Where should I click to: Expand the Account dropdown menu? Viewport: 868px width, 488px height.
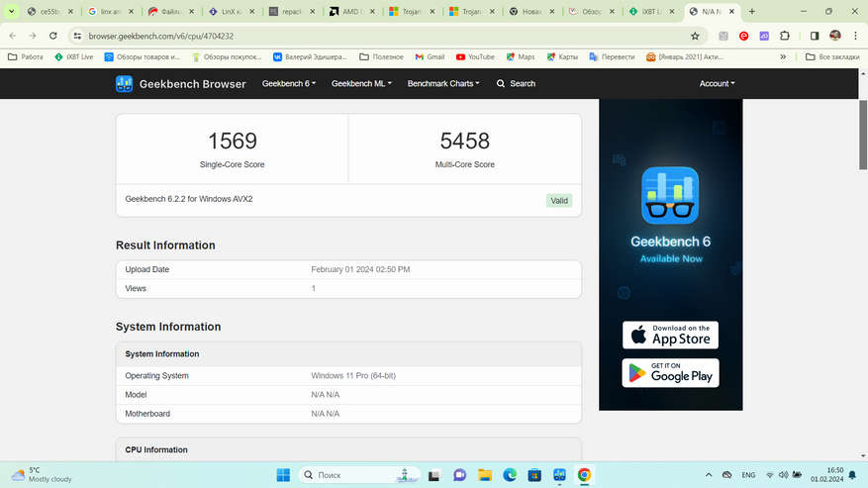[x=717, y=83]
